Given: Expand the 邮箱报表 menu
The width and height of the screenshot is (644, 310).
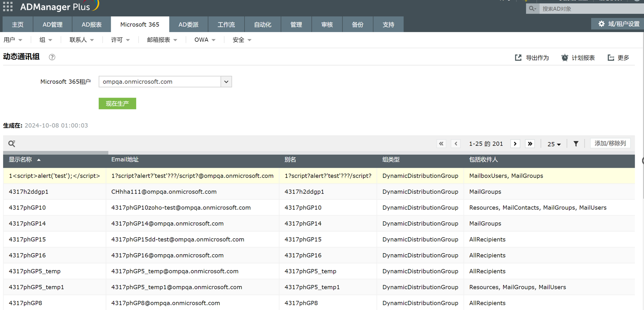Looking at the screenshot, I should click(x=162, y=40).
